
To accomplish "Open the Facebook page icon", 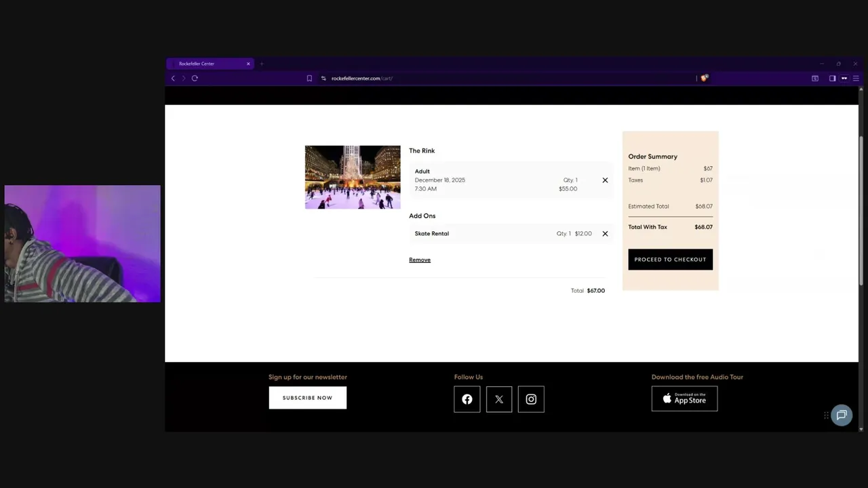I will (x=467, y=399).
